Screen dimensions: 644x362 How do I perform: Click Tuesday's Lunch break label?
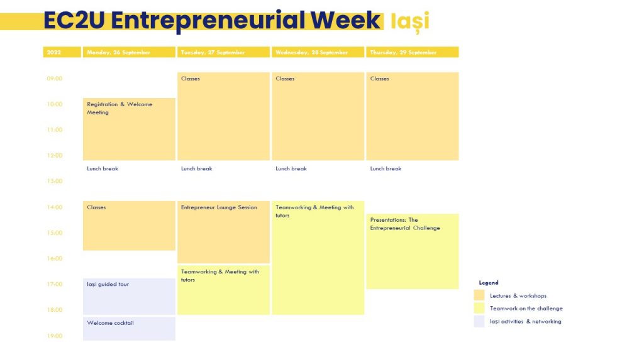[x=197, y=168]
